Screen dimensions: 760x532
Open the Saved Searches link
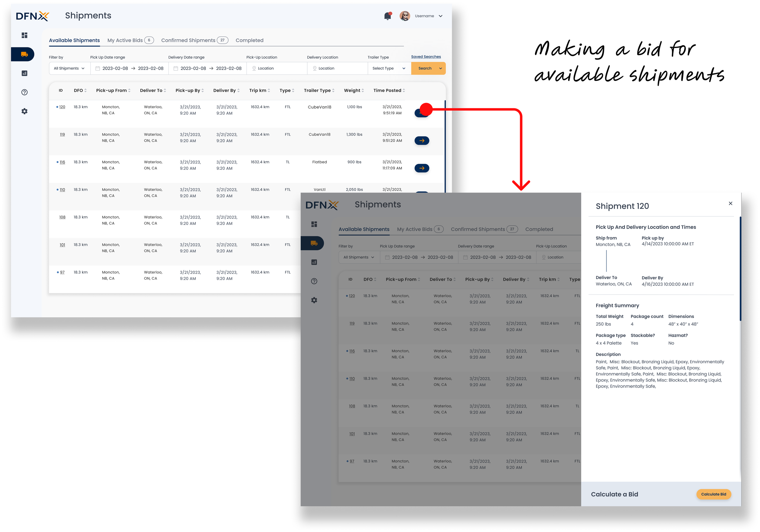[426, 57]
